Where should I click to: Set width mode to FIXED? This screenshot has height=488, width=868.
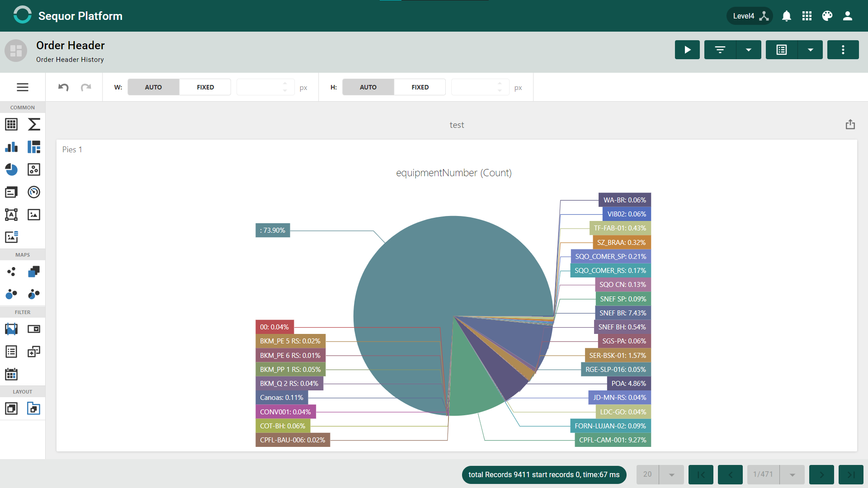(205, 87)
